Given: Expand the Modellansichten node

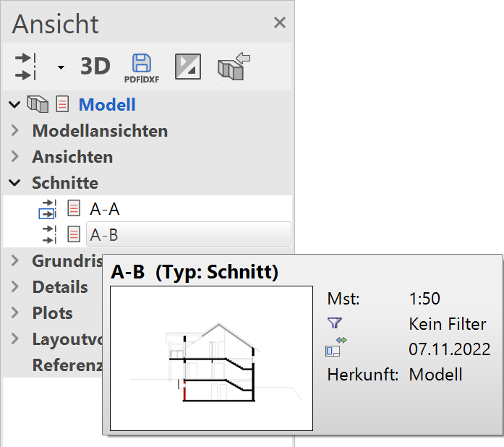Looking at the screenshot, I should [14, 131].
